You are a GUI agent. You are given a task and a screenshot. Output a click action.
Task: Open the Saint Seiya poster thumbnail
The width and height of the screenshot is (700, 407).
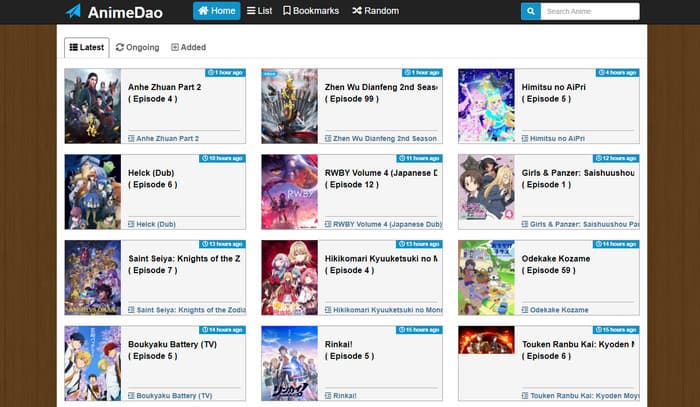coord(92,278)
